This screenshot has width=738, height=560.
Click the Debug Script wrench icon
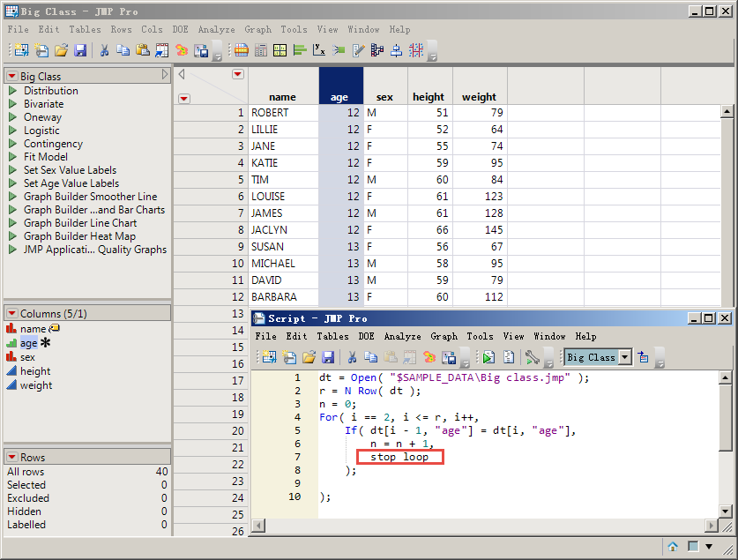[531, 357]
